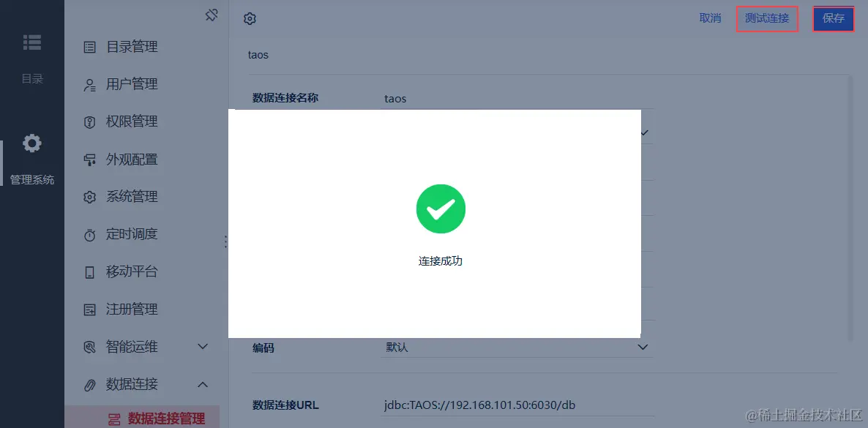Viewport: 868px width, 428px height.
Task: Click the 移动平台 phone icon
Action: 89,272
